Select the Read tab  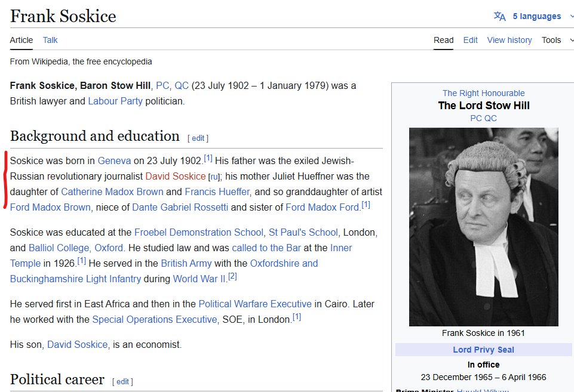[443, 40]
